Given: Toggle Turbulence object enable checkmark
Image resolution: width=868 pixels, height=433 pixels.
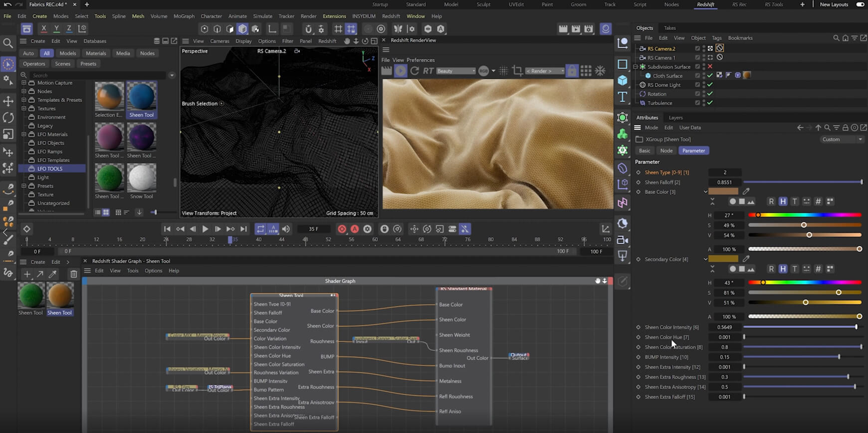Looking at the screenshot, I should 710,103.
